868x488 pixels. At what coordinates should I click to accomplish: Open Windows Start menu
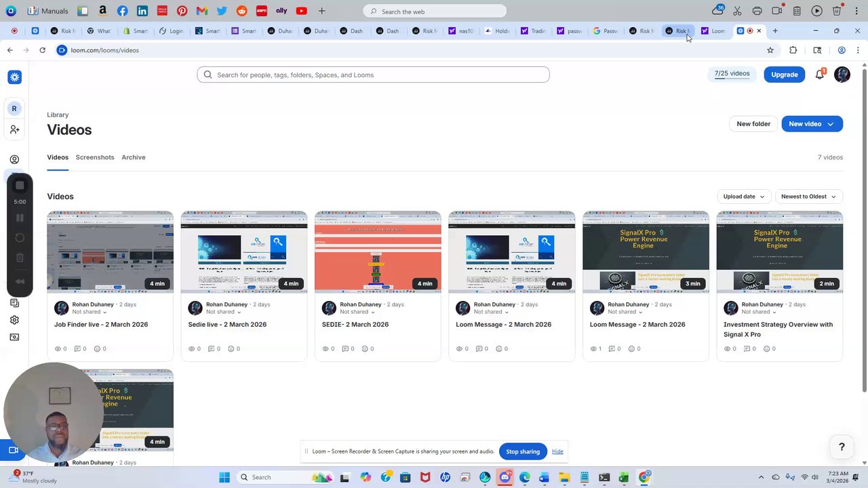pos(224,477)
